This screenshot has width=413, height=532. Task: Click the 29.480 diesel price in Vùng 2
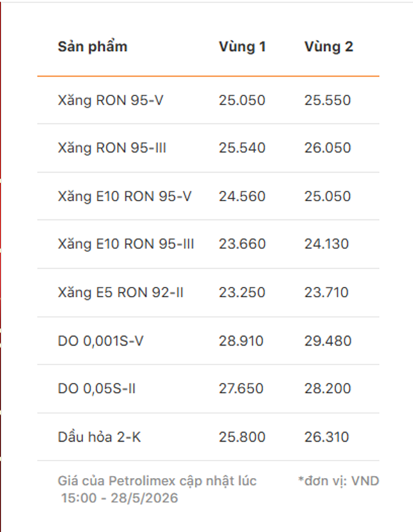[x=328, y=340]
